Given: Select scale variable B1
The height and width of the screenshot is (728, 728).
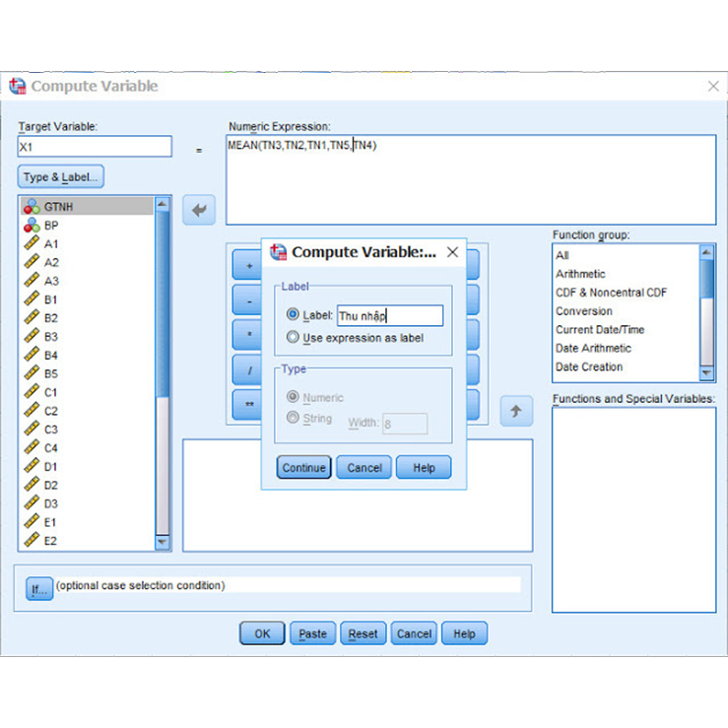Looking at the screenshot, I should point(87,299).
